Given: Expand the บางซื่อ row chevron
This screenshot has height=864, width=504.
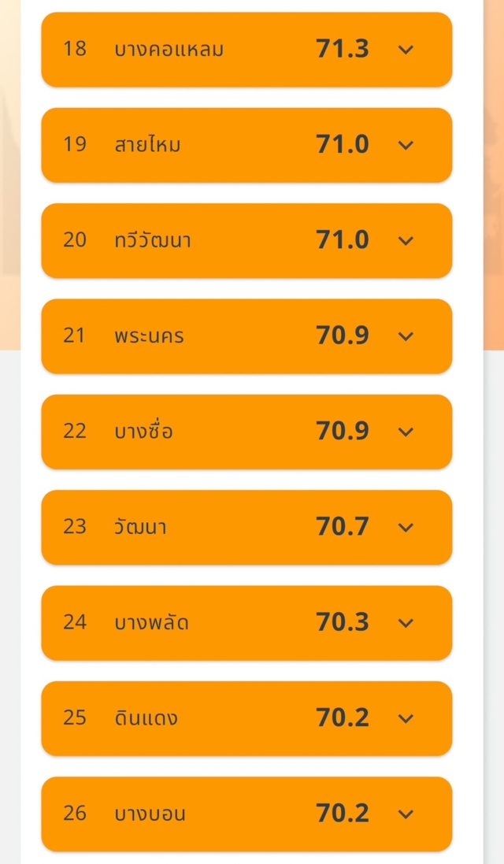Looking at the screenshot, I should (x=406, y=432).
